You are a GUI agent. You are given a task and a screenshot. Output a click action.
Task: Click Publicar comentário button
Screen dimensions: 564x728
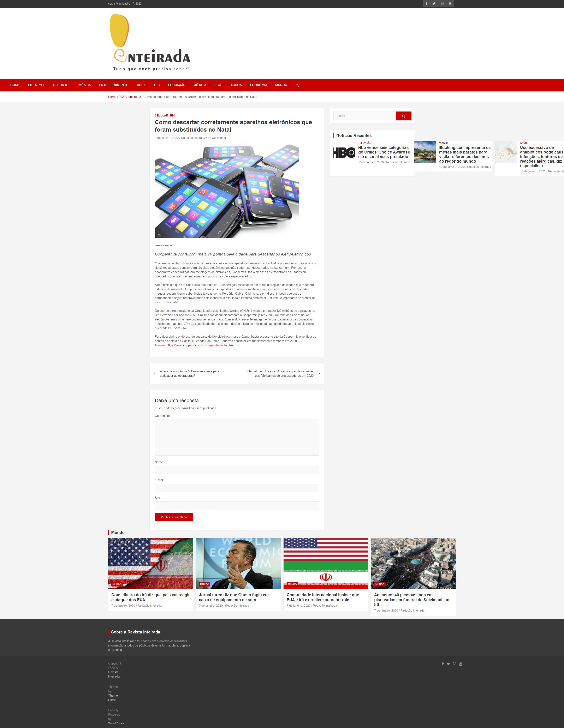click(174, 517)
